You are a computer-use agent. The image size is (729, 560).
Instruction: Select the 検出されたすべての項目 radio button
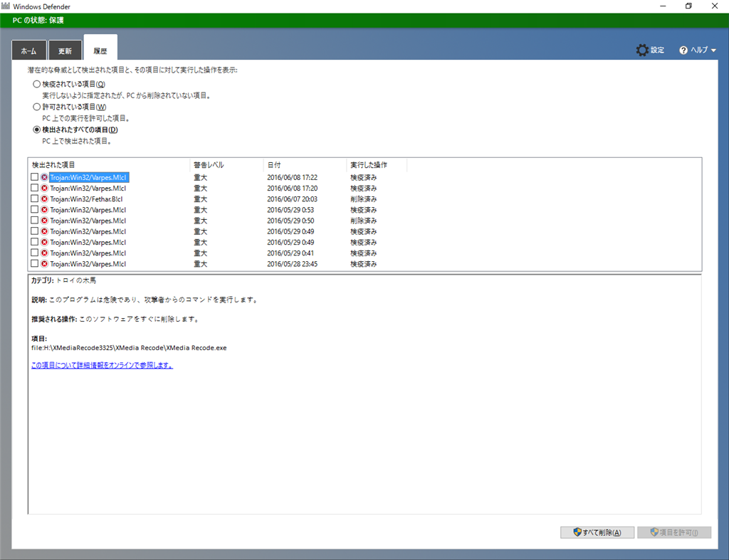pyautogui.click(x=36, y=130)
